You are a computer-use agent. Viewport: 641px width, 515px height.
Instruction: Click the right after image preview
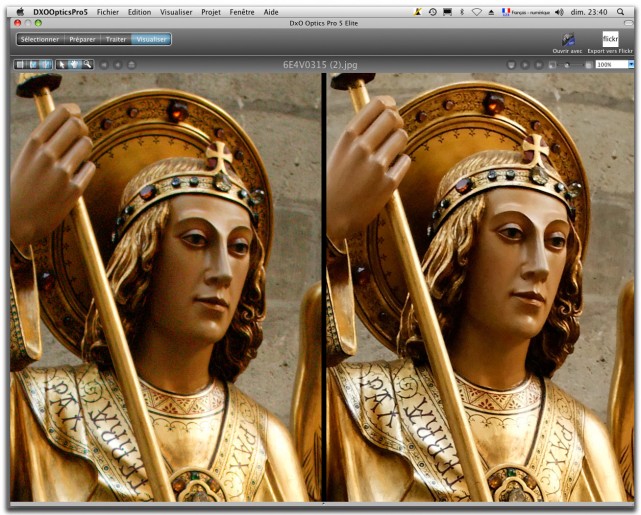pos(480,287)
